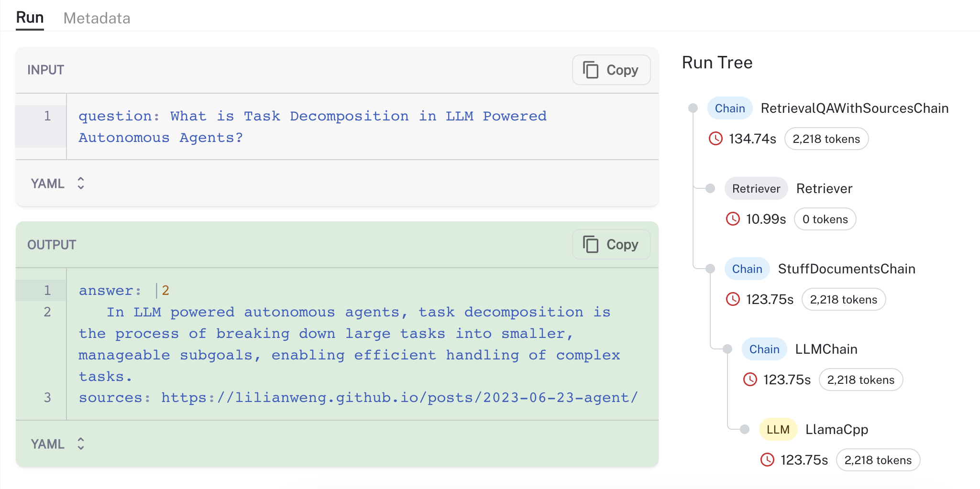Click the copy icon in the INPUT panel
980x489 pixels.
tap(591, 70)
